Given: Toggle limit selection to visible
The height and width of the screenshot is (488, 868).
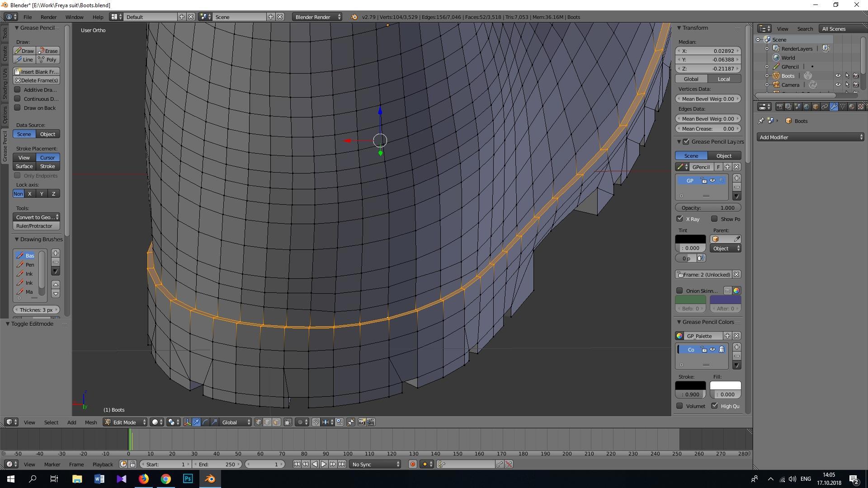Looking at the screenshot, I should 288,422.
